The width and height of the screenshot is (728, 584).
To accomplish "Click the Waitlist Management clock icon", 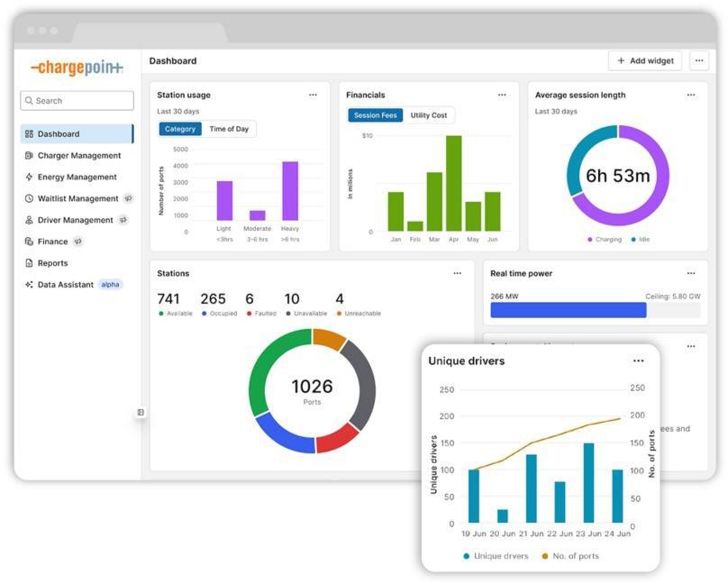I will (29, 198).
